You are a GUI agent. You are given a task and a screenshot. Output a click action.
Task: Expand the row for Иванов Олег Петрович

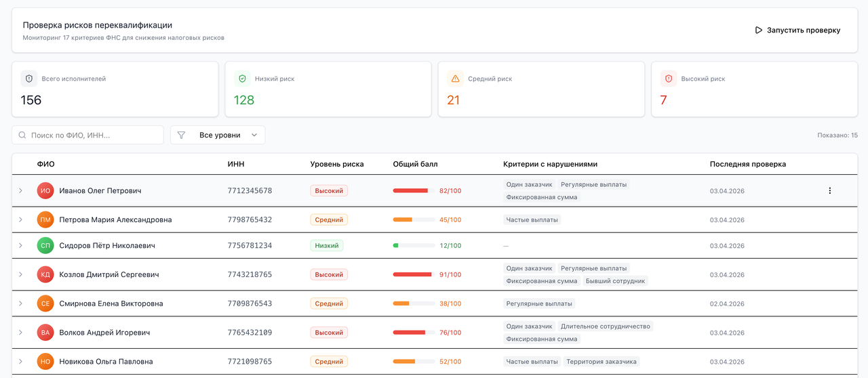21,191
